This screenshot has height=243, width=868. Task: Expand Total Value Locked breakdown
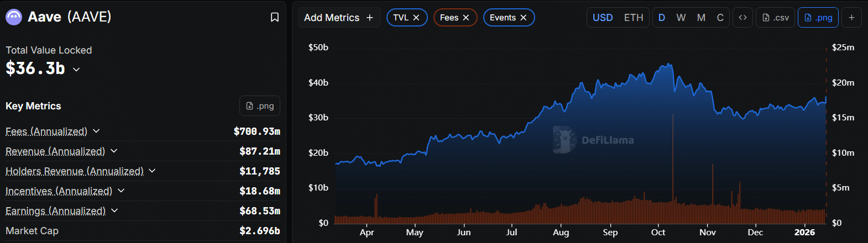tap(76, 70)
